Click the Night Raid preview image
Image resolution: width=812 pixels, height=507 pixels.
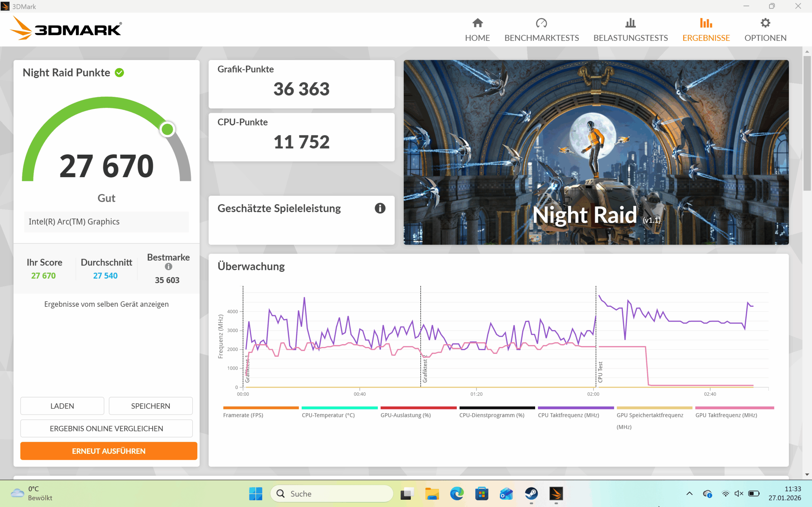(596, 152)
